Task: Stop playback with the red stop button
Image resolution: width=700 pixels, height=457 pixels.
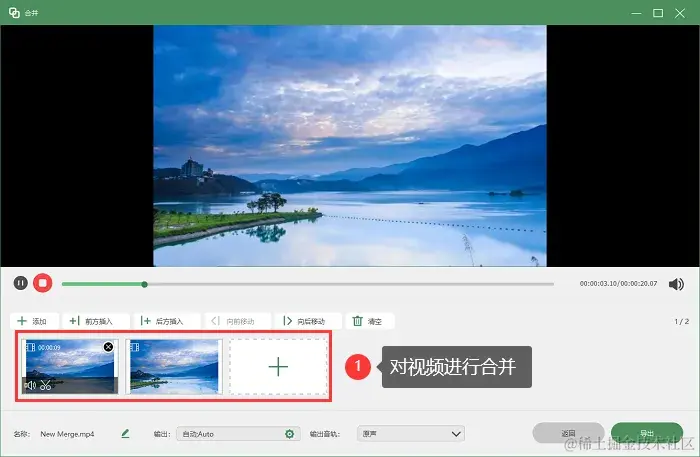Action: 43,283
